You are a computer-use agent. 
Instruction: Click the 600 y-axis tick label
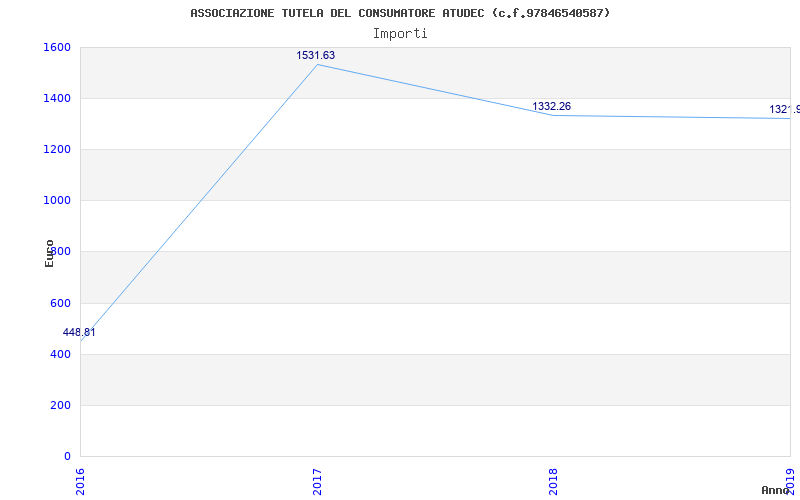coord(60,304)
